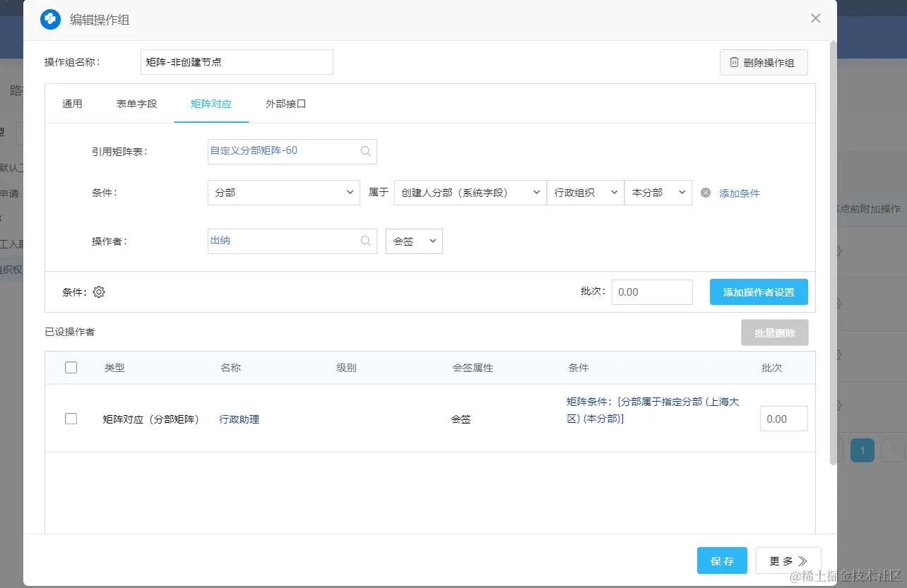Click the 引用矩阵表 field showing 自定义分部矩阵-60
The image size is (907, 588).
coord(292,151)
